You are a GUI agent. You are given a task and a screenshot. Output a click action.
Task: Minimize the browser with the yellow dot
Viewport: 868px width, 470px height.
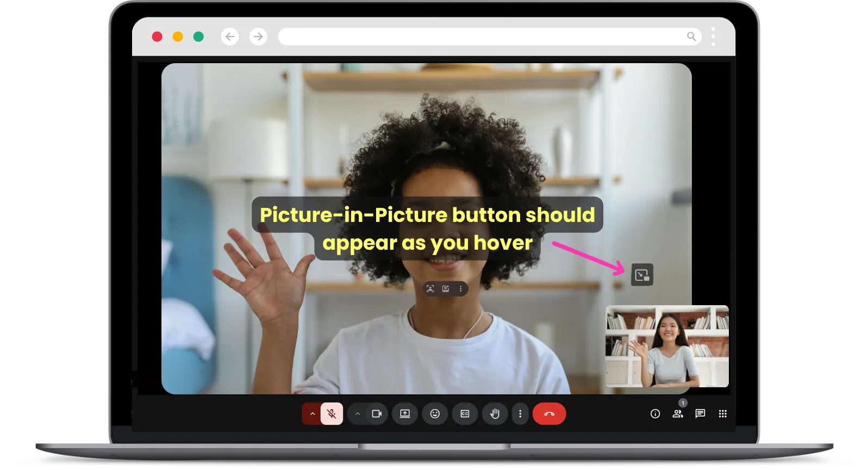(178, 36)
